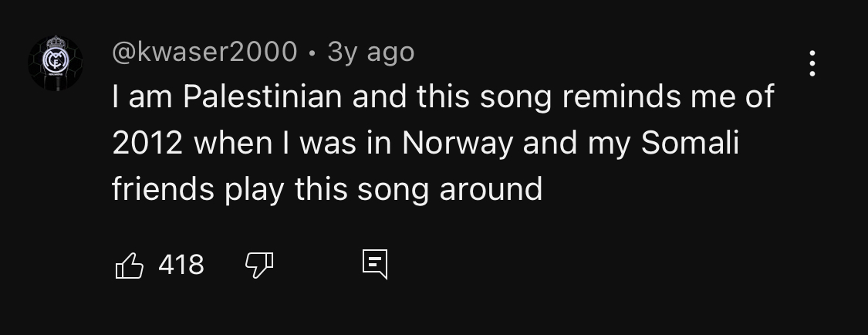Click the word 'Palestinian' in the comment
Viewport: 868px width, 335px height.
click(263, 96)
